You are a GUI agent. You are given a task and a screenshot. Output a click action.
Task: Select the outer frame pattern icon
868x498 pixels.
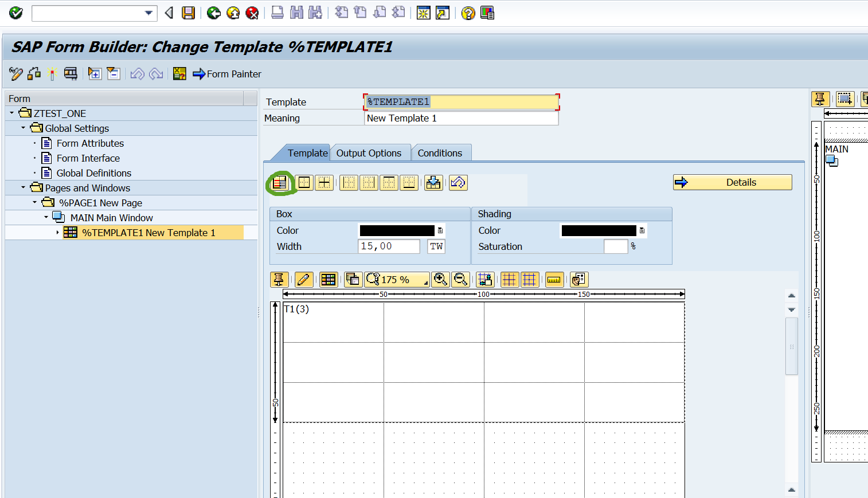coord(304,182)
